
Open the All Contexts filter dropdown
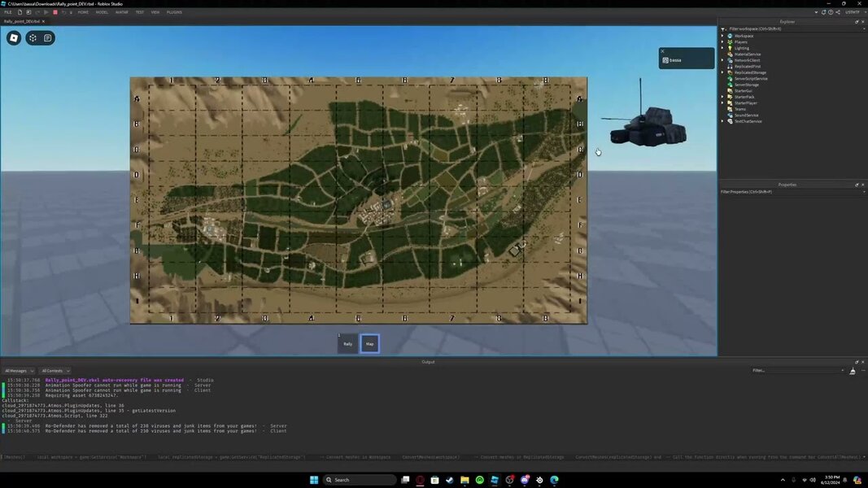[55, 371]
